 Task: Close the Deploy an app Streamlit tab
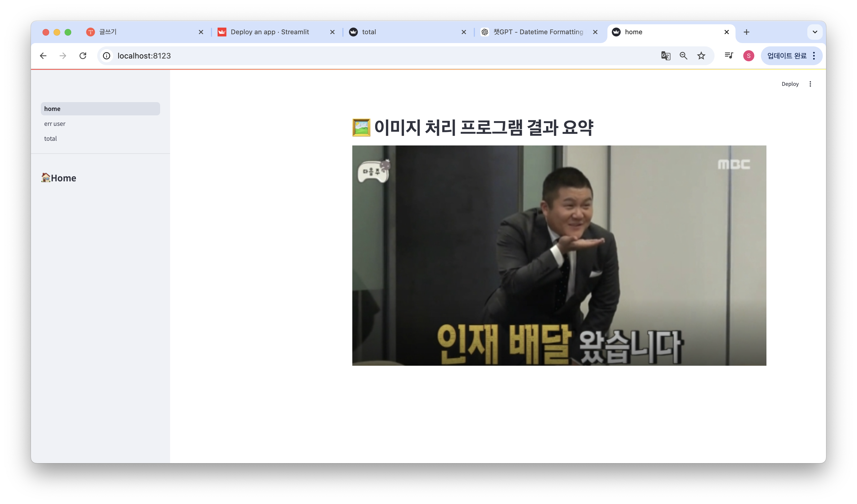pos(332,32)
